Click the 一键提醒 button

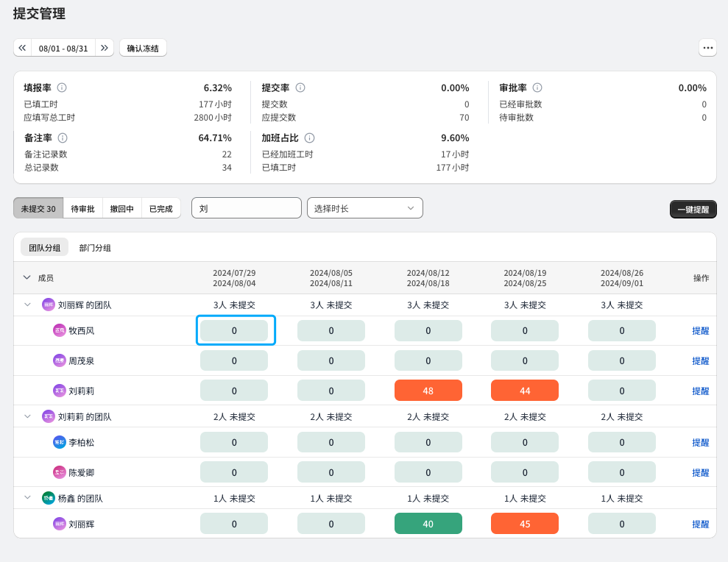[693, 209]
